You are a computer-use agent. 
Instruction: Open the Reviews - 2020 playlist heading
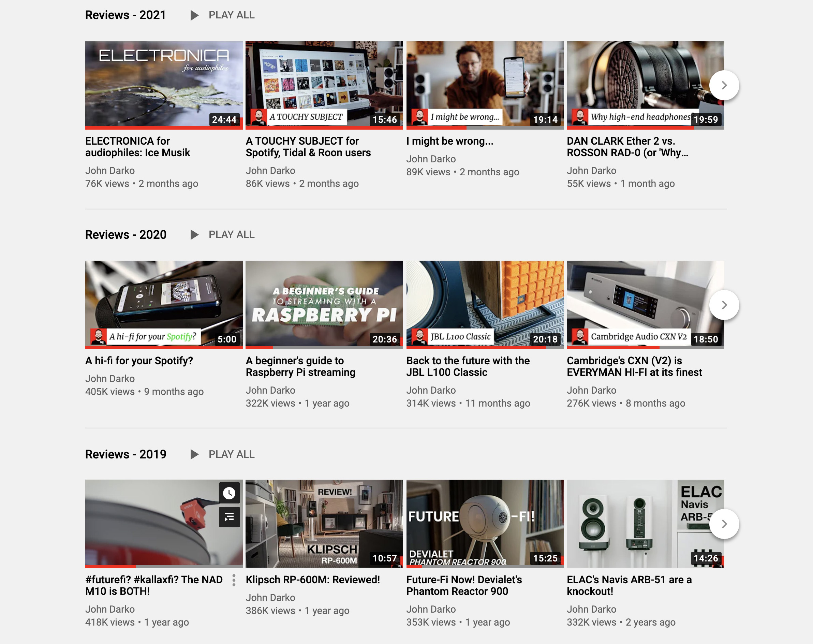click(x=125, y=235)
